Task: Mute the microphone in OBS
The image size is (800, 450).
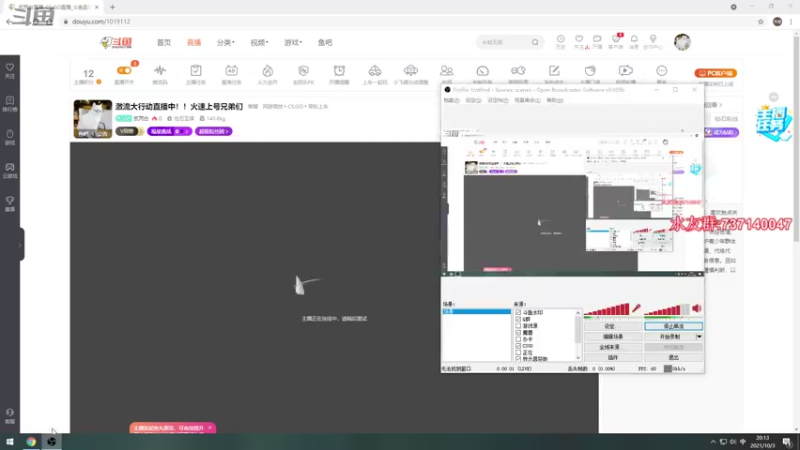Action: pyautogui.click(x=636, y=308)
